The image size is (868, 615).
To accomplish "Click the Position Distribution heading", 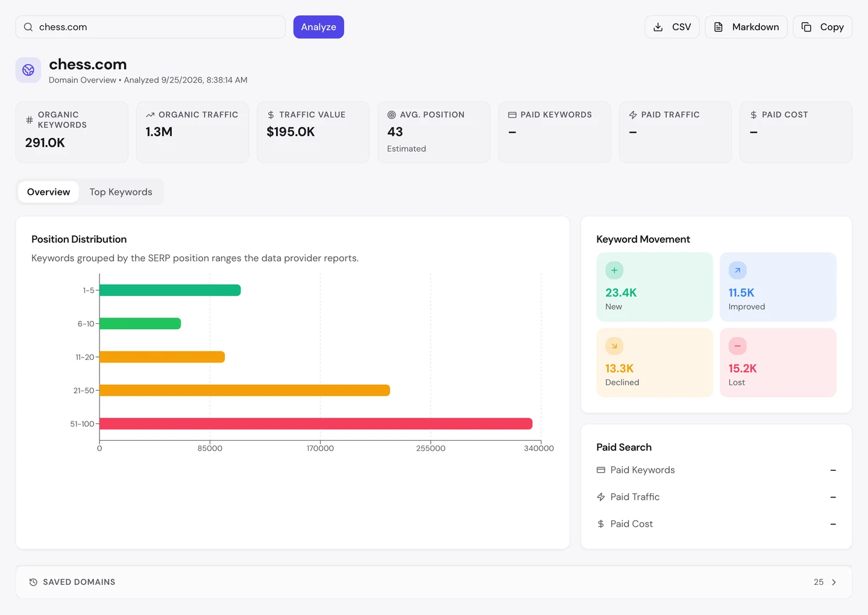I will [x=79, y=239].
